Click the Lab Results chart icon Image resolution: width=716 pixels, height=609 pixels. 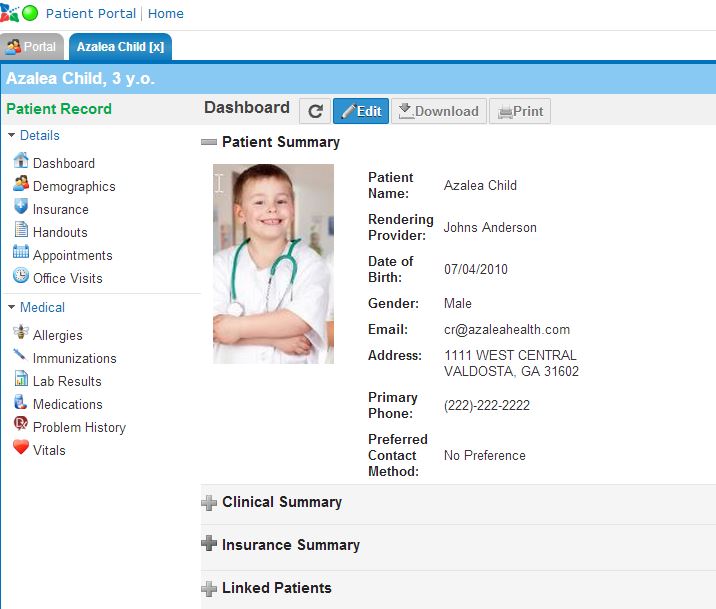pyautogui.click(x=21, y=378)
